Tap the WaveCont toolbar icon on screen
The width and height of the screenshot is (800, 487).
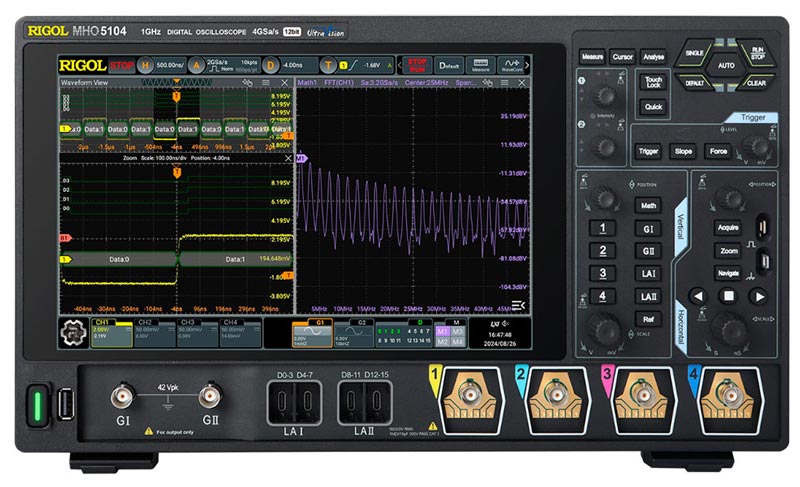point(511,65)
